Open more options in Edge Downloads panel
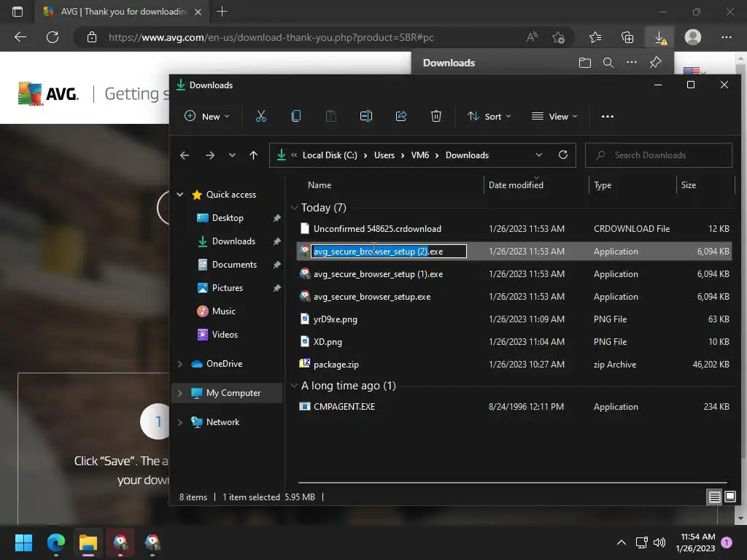Image resolution: width=747 pixels, height=560 pixels. [632, 63]
